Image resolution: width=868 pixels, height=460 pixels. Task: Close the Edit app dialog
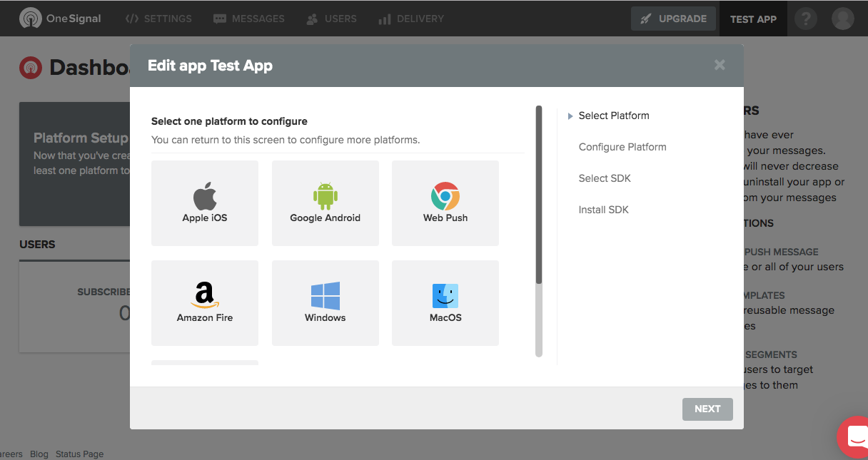pos(720,66)
